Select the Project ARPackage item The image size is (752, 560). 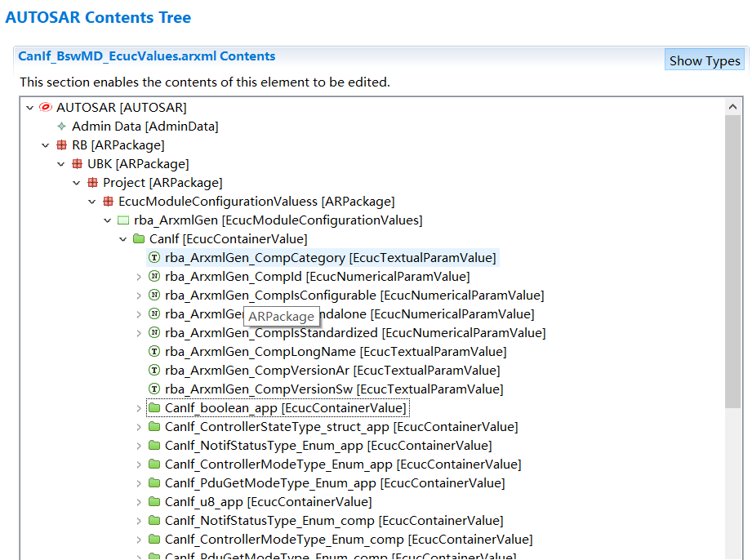coord(162,183)
